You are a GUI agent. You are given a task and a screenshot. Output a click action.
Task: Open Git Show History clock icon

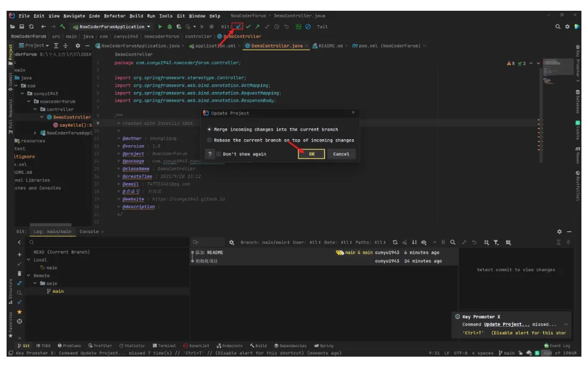277,27
